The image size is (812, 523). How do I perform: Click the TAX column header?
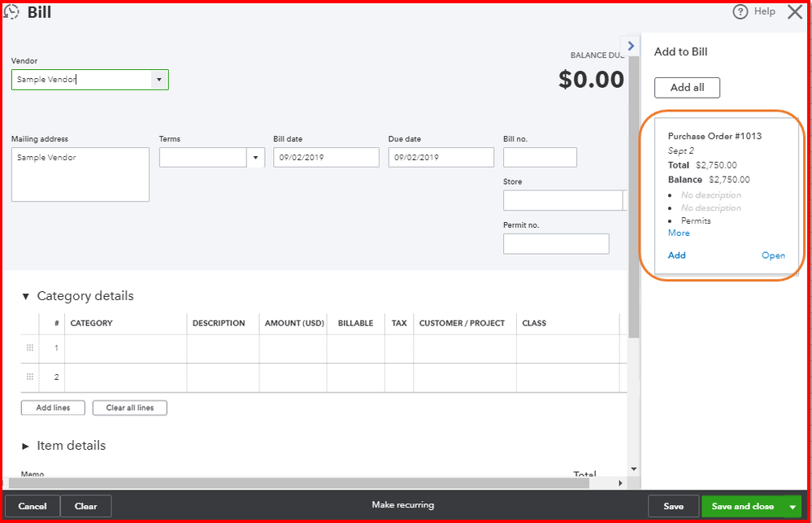399,324
